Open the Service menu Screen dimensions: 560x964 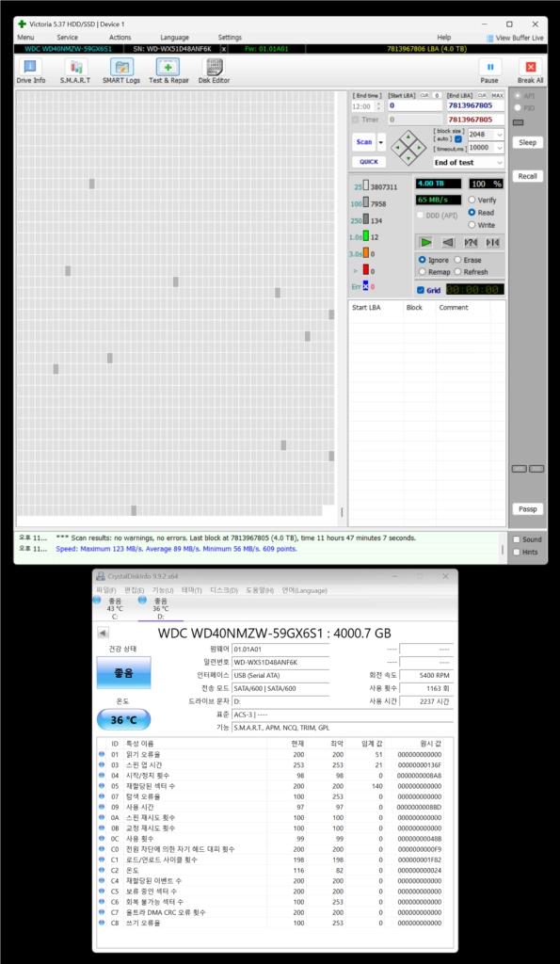click(67, 38)
